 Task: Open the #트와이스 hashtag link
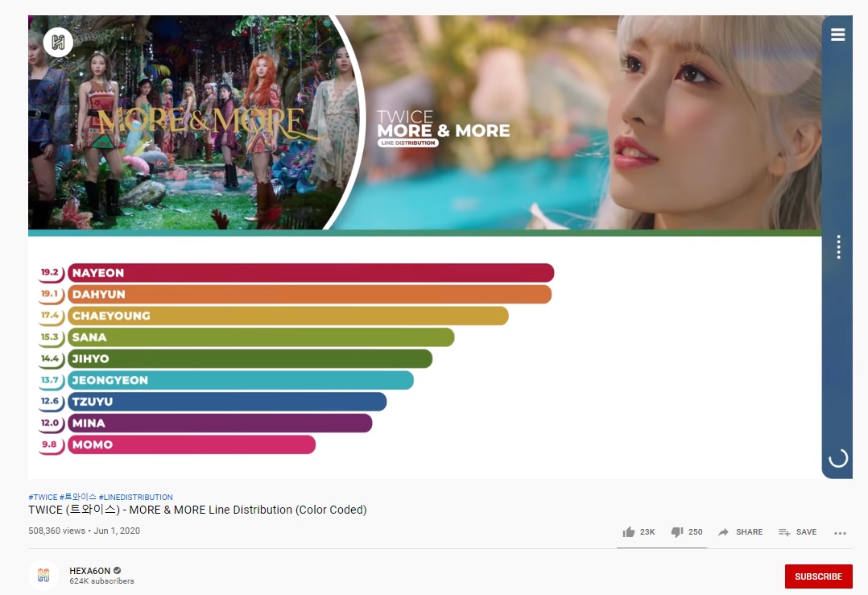(x=78, y=497)
